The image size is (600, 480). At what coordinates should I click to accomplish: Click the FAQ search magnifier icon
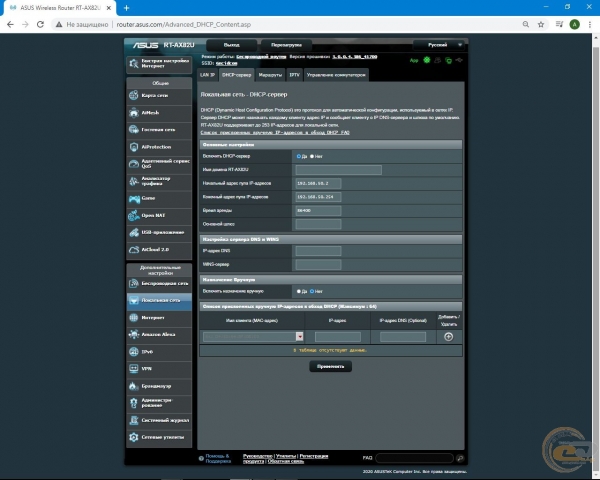tap(460, 458)
